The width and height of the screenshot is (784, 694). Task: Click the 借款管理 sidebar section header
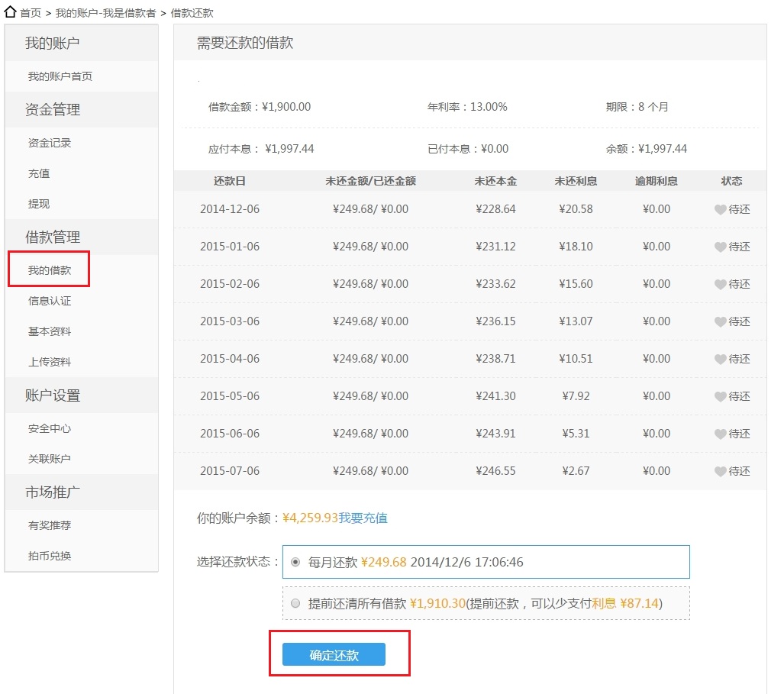53,237
